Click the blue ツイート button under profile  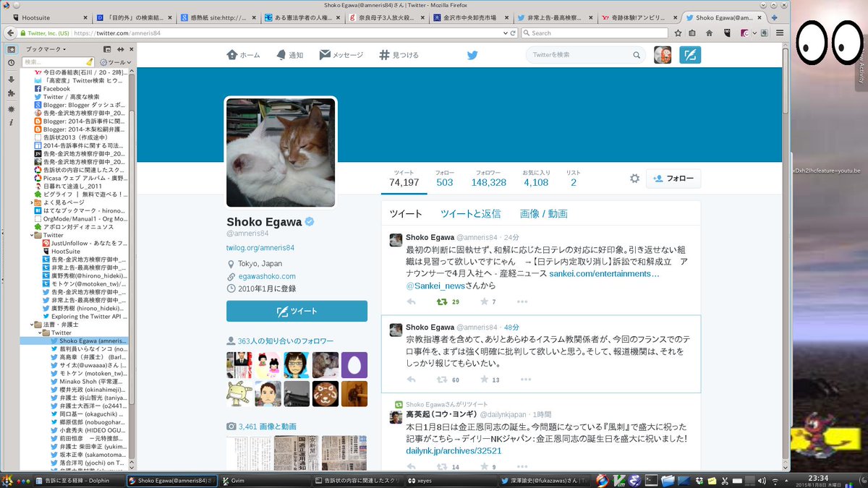pyautogui.click(x=297, y=311)
